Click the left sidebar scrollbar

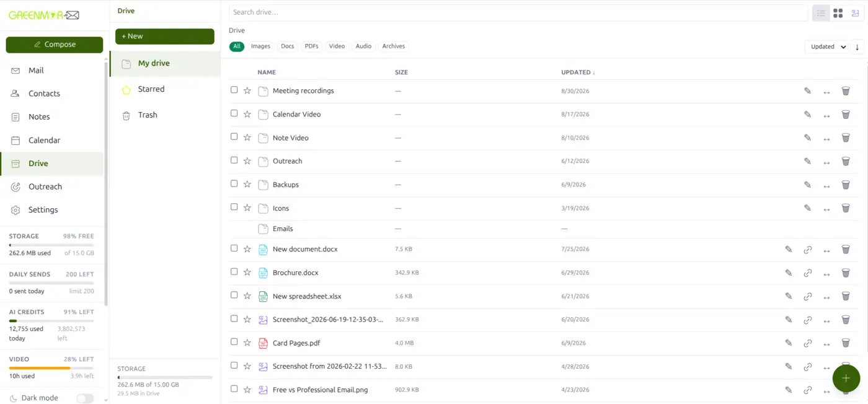pos(106,183)
